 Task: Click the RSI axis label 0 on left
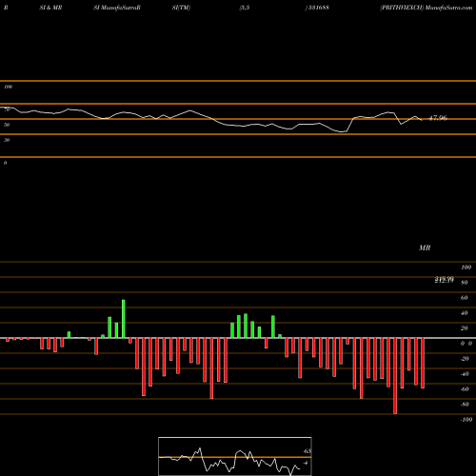coord(5,163)
